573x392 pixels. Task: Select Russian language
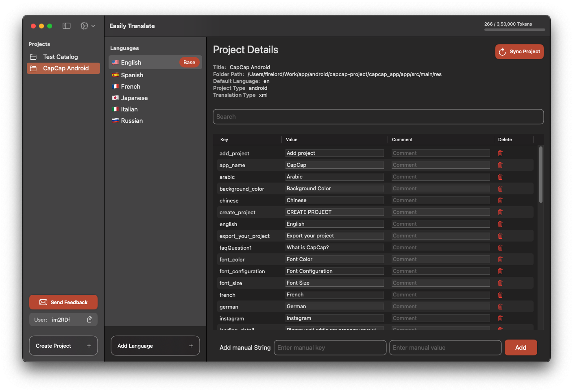[x=155, y=121]
